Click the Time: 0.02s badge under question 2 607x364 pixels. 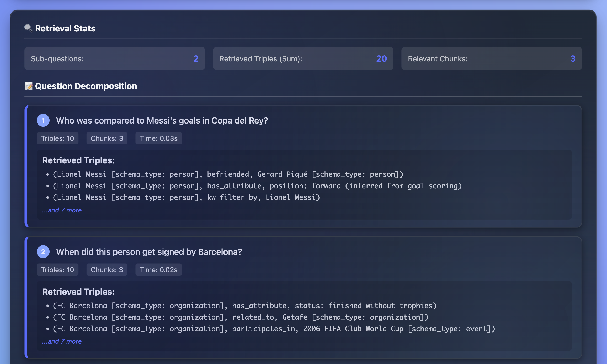tap(158, 269)
